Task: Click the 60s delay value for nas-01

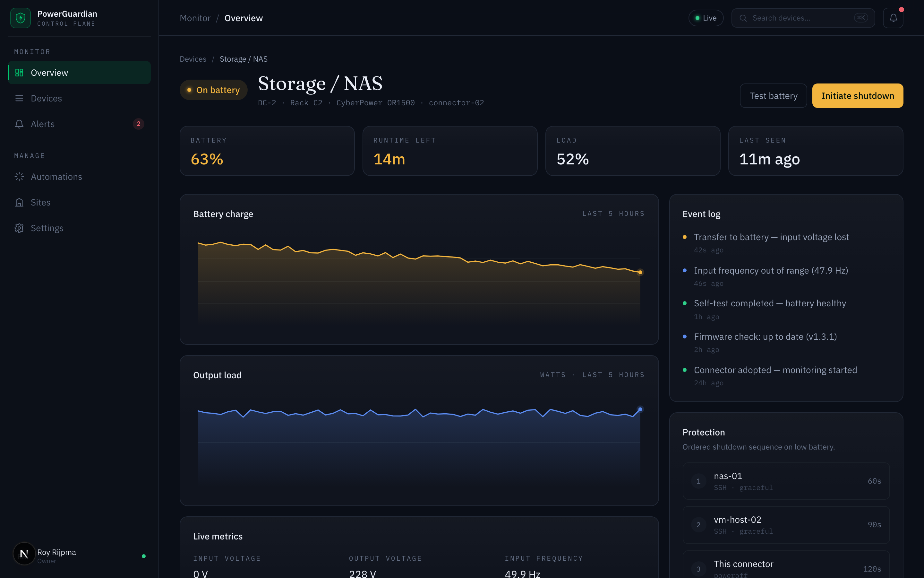Action: coord(874,481)
